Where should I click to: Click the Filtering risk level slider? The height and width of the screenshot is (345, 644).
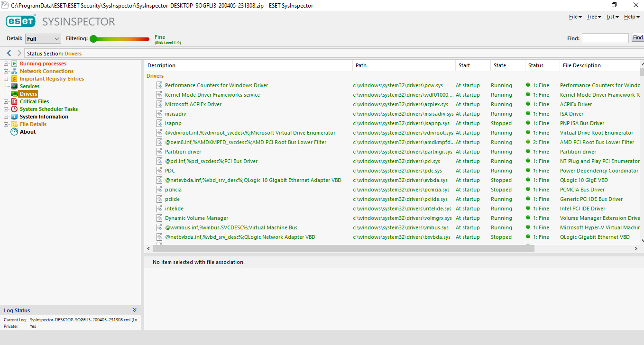(120, 39)
